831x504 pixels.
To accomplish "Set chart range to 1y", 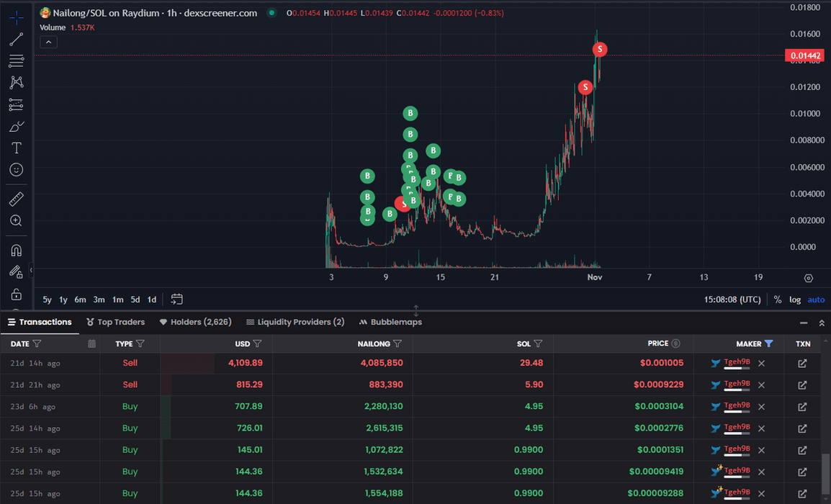I will (x=63, y=300).
